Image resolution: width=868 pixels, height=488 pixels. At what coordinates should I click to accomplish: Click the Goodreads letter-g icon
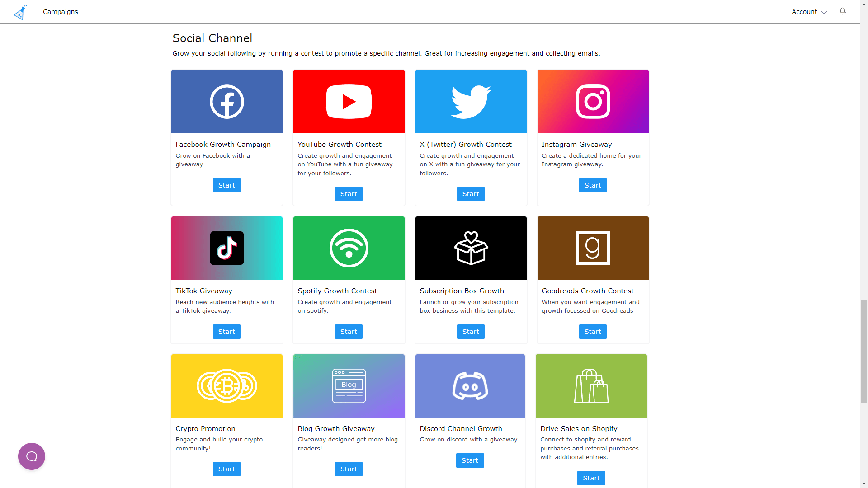coord(593,248)
